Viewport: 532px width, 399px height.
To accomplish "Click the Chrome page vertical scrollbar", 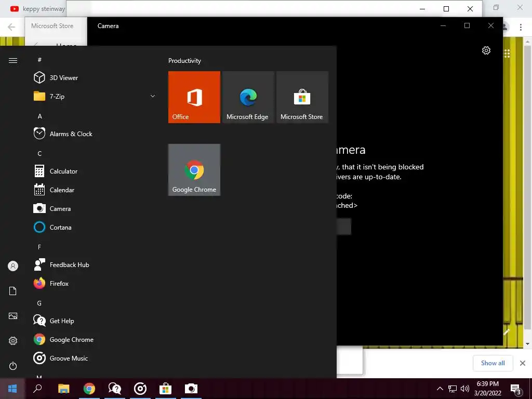I will (527, 187).
